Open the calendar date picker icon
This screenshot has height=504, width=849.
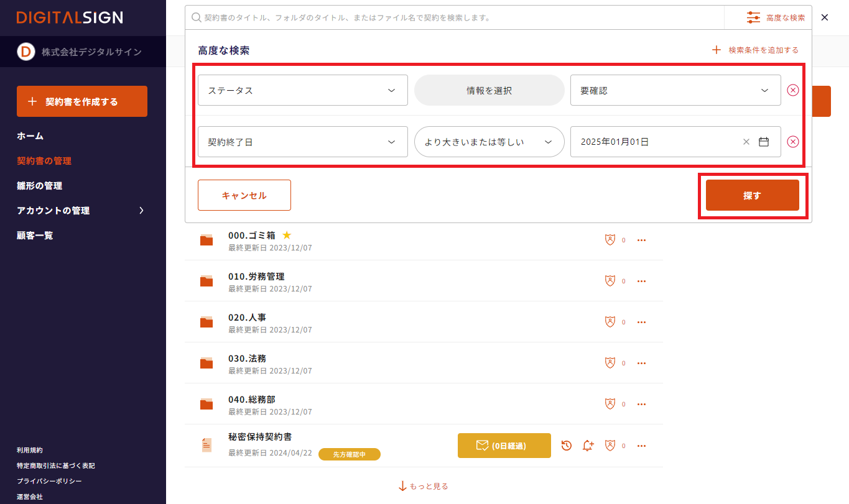pyautogui.click(x=764, y=142)
